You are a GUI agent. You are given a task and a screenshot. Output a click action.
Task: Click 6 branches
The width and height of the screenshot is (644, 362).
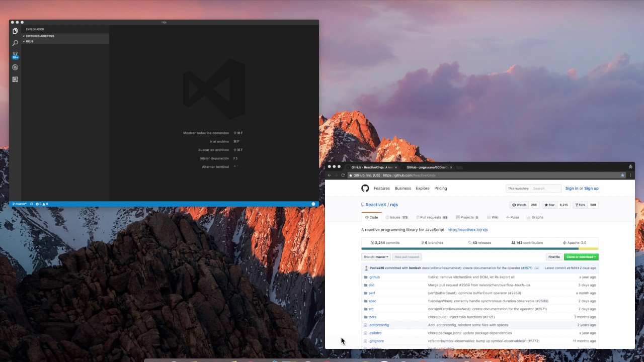[432, 243]
